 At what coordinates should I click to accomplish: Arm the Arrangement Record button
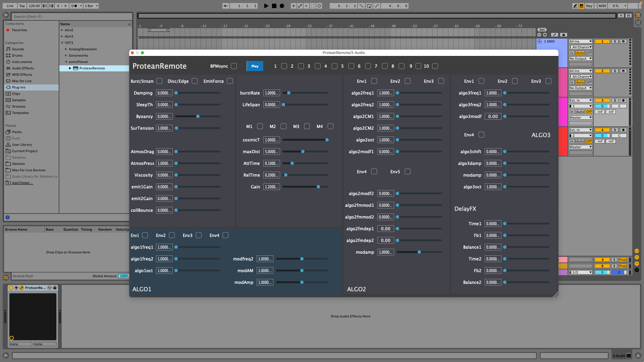point(282,6)
